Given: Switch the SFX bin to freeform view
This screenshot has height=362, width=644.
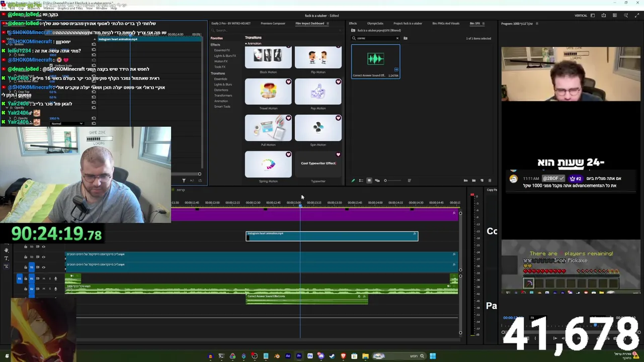Looking at the screenshot, I should [377, 180].
